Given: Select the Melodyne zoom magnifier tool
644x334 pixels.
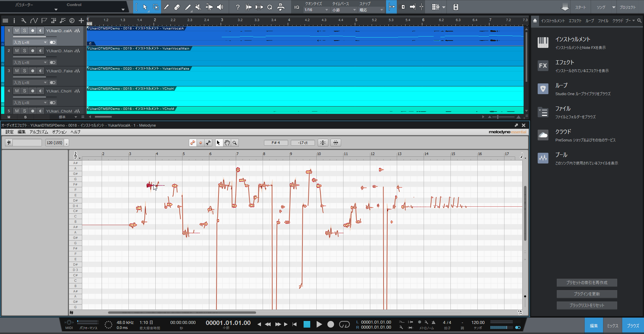Looking at the screenshot, I should coord(235,143).
